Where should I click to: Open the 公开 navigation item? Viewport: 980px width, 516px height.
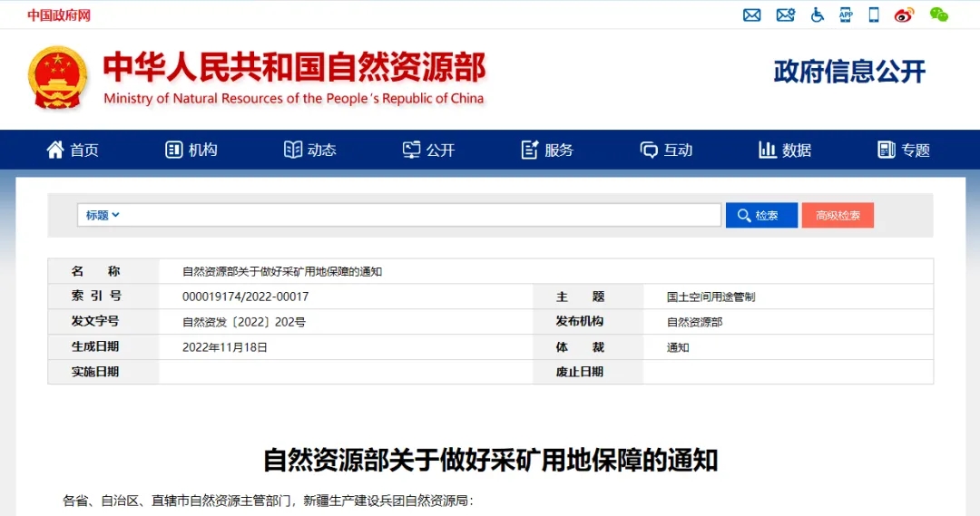429,150
